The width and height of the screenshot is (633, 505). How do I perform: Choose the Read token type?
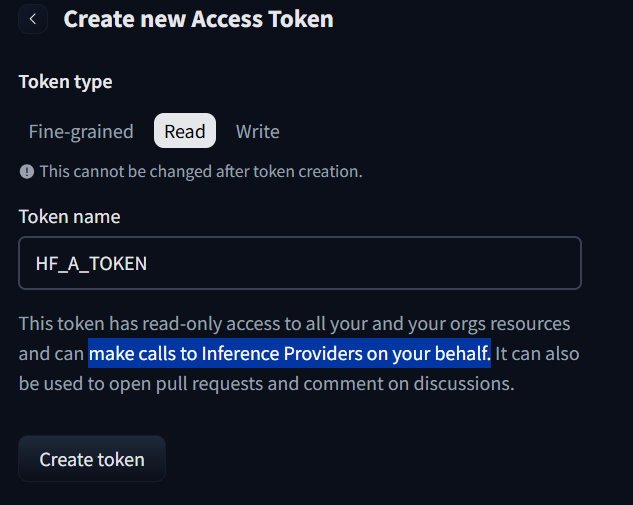pyautogui.click(x=185, y=131)
